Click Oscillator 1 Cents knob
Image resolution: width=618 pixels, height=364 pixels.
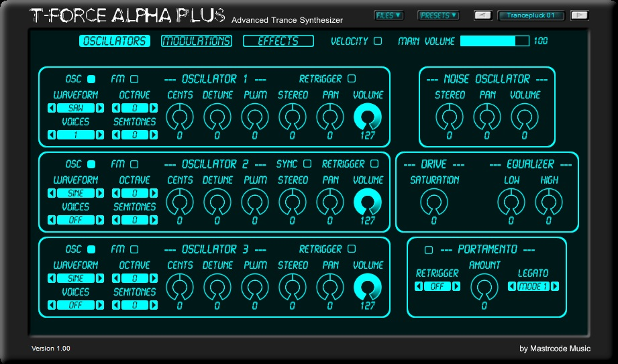(180, 117)
